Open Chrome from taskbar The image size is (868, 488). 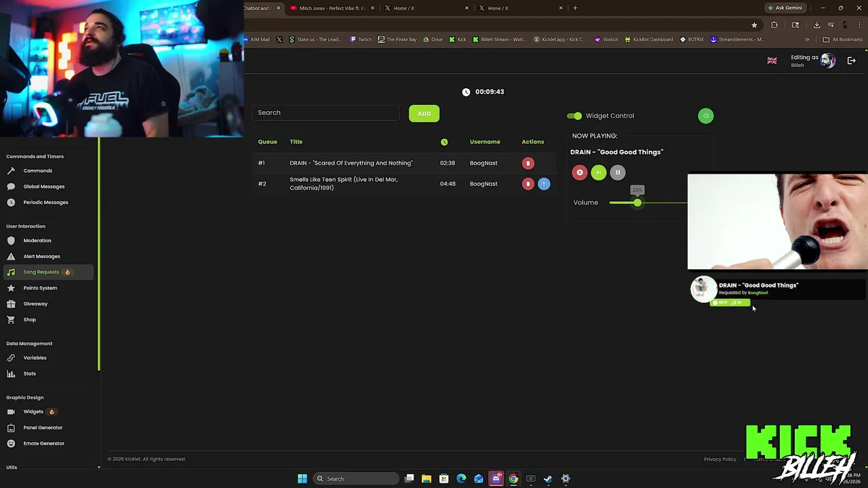click(513, 479)
